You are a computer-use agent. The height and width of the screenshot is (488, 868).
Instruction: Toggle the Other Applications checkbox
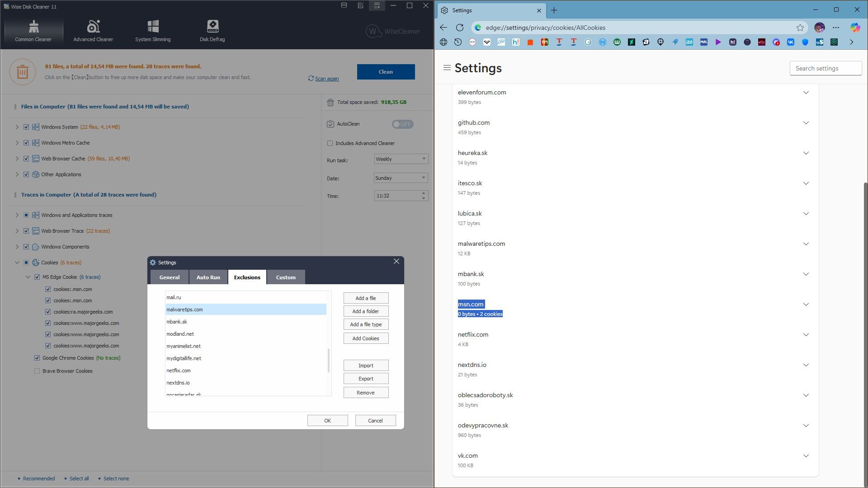coord(26,174)
